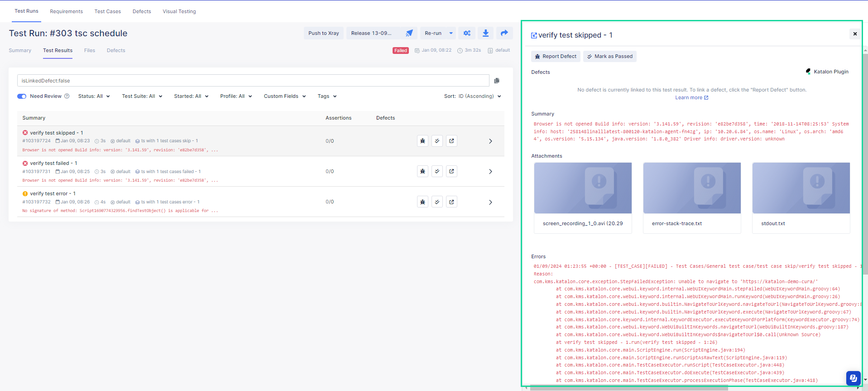Open the Status filter dropdown
This screenshot has height=391, width=868.
click(x=94, y=96)
